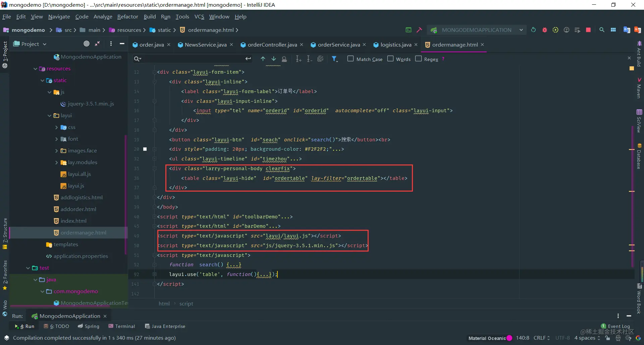Click the newline enter icon in search field
The image size is (644, 345).
click(x=248, y=59)
